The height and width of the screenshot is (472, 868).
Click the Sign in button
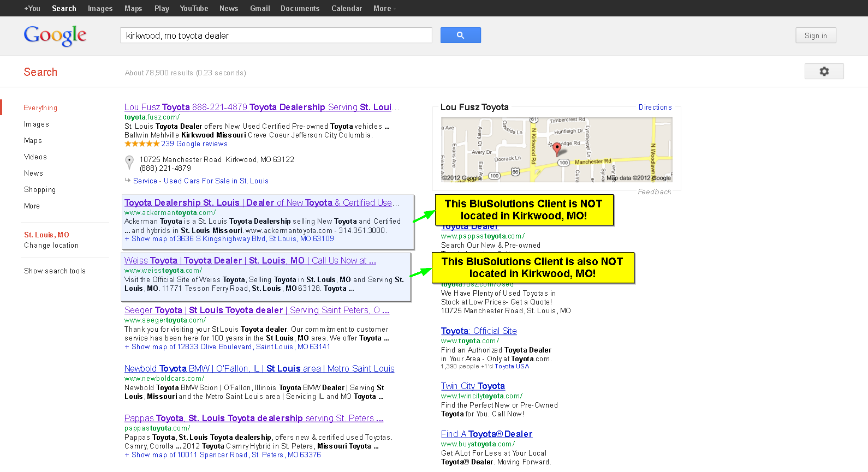(816, 35)
